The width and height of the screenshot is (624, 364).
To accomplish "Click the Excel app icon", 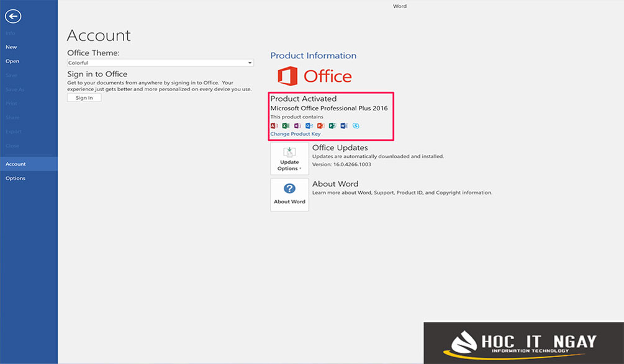I will pyautogui.click(x=286, y=126).
